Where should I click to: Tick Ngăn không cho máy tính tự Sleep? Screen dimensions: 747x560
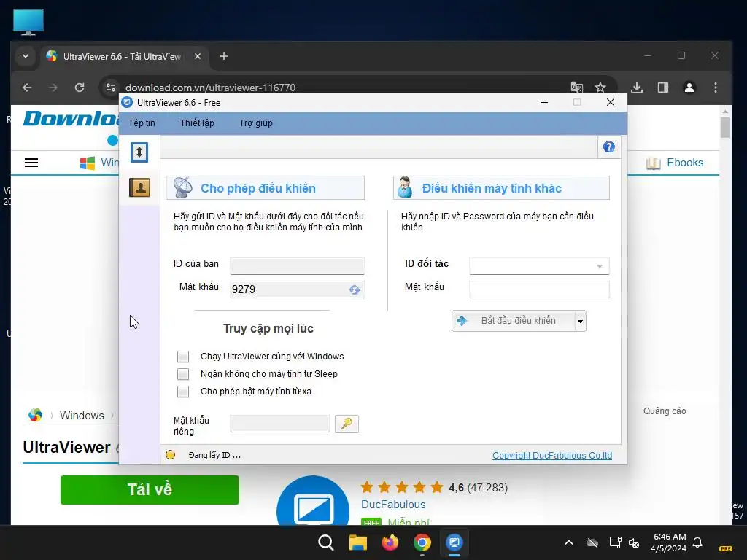(x=183, y=374)
